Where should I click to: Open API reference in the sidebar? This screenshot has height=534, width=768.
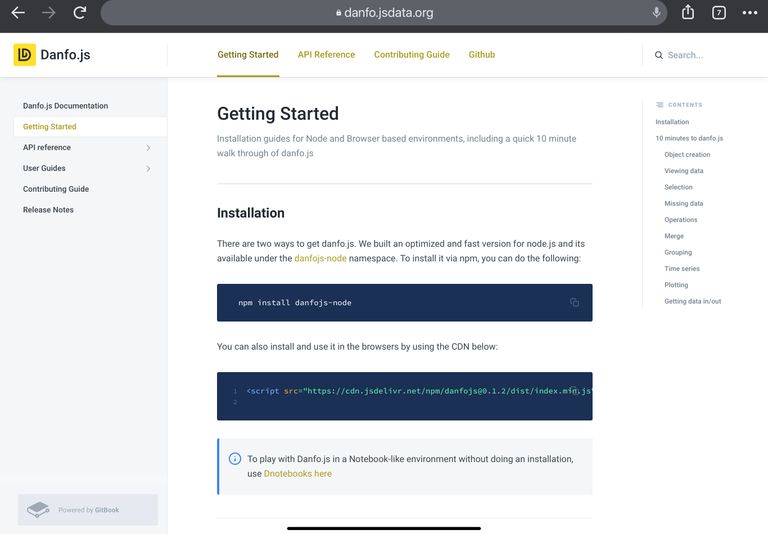click(x=47, y=147)
